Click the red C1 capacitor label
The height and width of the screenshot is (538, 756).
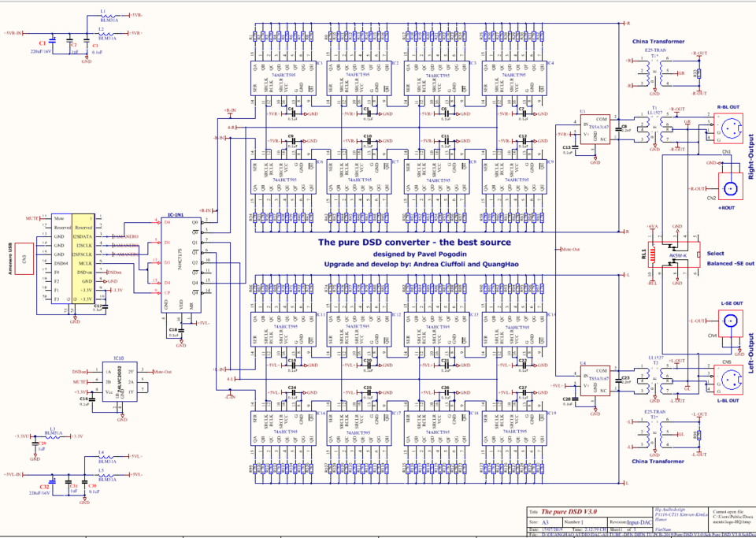click(x=43, y=44)
